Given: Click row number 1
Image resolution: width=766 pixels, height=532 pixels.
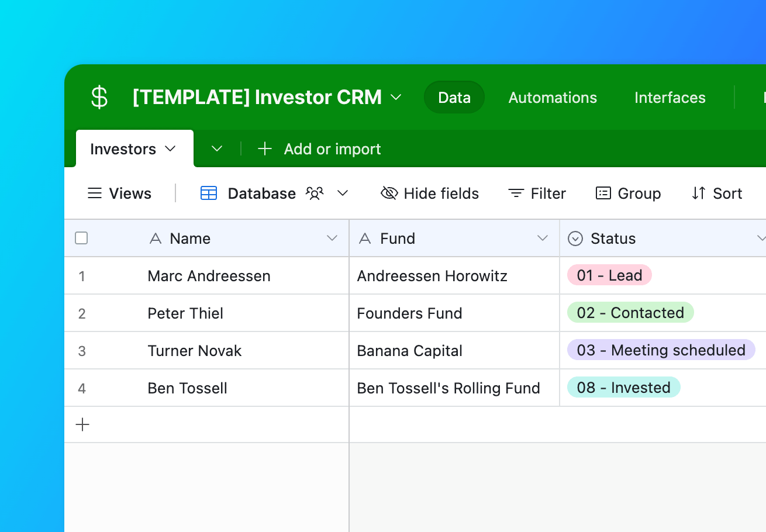Looking at the screenshot, I should click(82, 276).
